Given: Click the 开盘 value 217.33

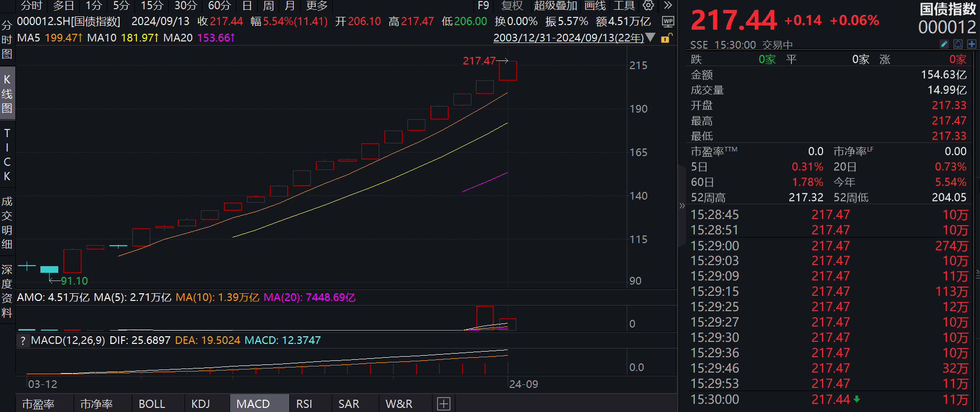Looking at the screenshot, I should pos(949,105).
